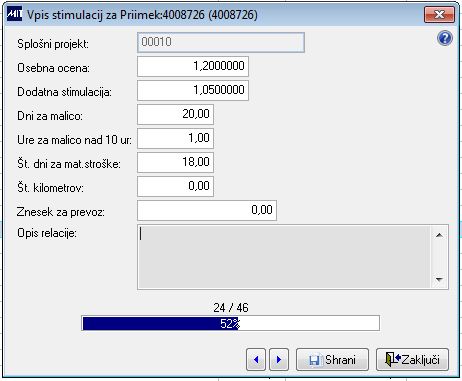Click the Št. kilometrov label
This screenshot has height=381, width=462.
pos(50,188)
